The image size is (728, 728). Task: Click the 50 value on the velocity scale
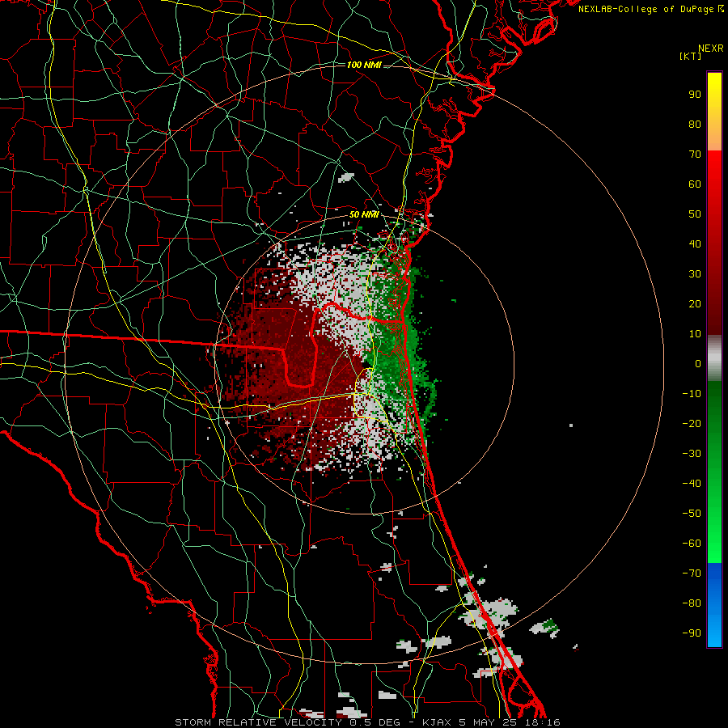pos(695,214)
